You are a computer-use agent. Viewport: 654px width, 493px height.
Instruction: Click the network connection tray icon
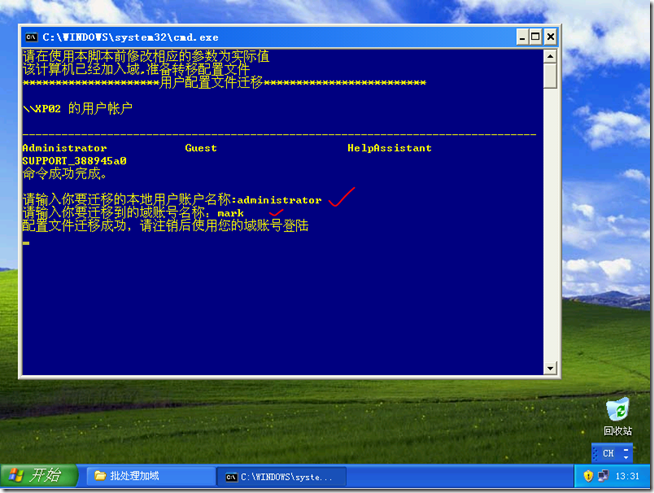tap(603, 476)
